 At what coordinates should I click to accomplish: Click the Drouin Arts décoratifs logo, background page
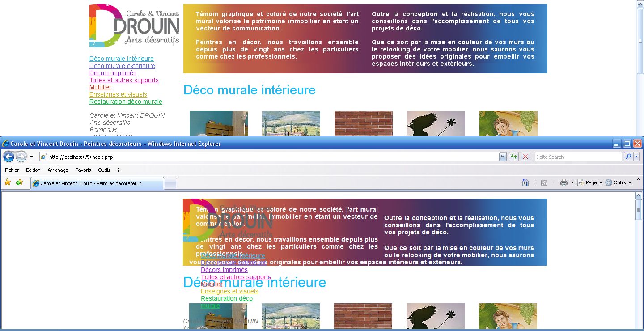pyautogui.click(x=134, y=25)
